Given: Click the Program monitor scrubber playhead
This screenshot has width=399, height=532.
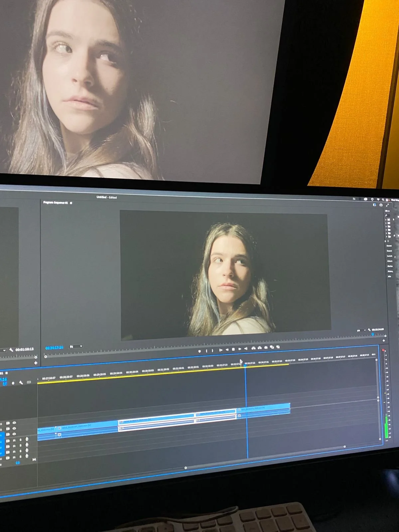Looking at the screenshot, I should (372, 333).
